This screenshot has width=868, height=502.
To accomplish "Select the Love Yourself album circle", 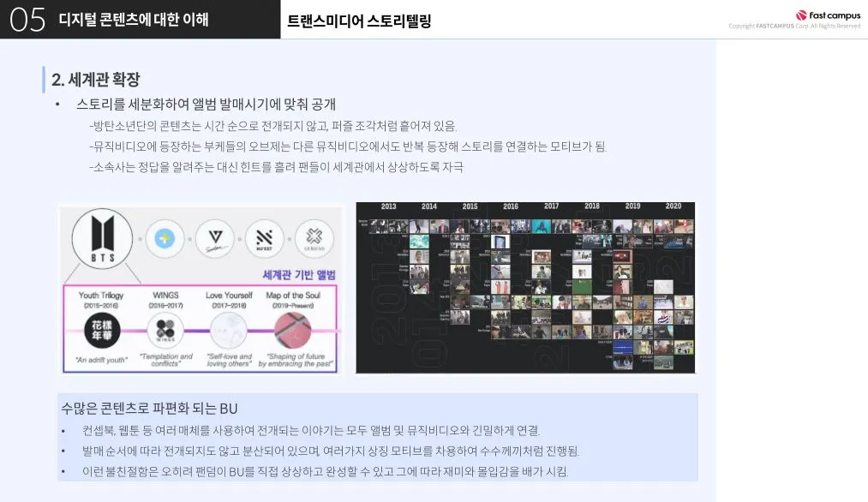I will [x=229, y=331].
